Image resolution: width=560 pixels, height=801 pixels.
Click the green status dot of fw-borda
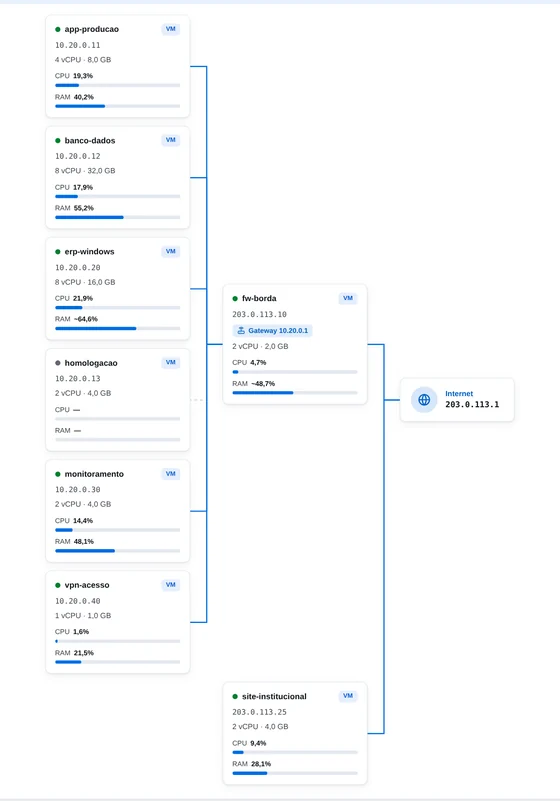(235, 298)
